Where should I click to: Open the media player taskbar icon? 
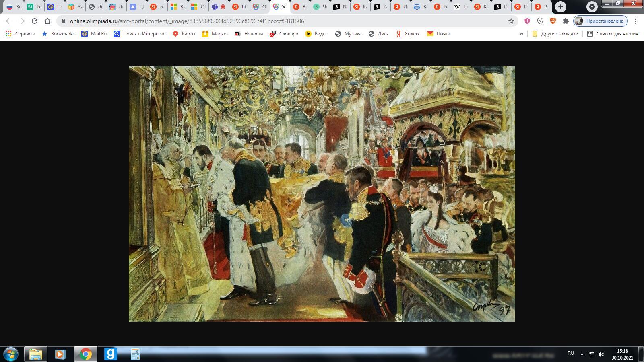(x=60, y=354)
